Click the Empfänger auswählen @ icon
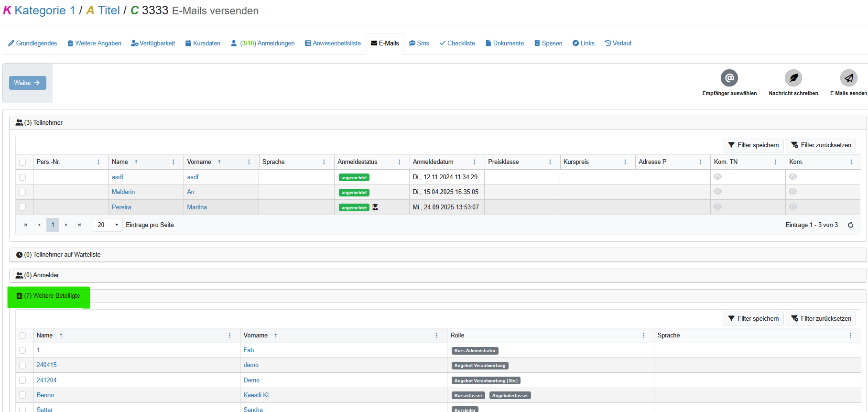 click(729, 78)
